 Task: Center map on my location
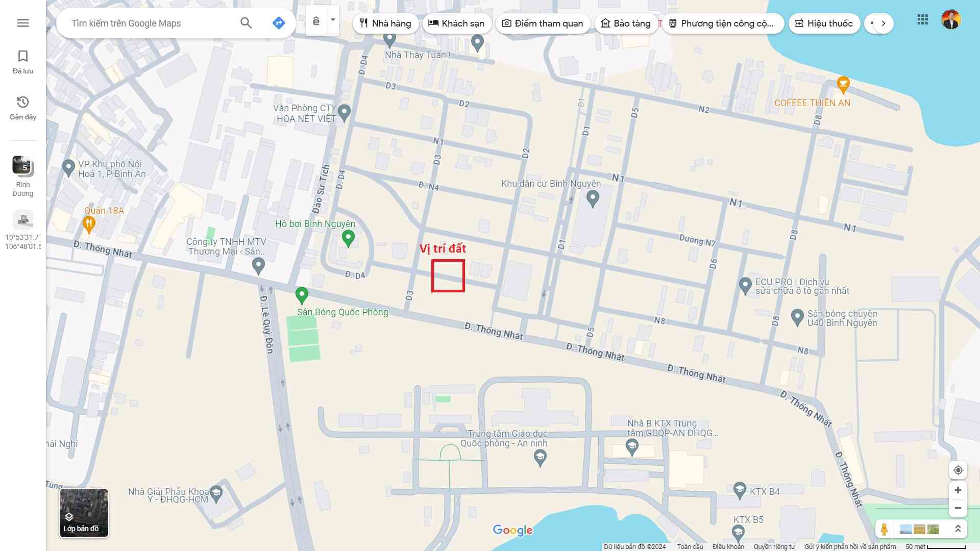coord(958,470)
